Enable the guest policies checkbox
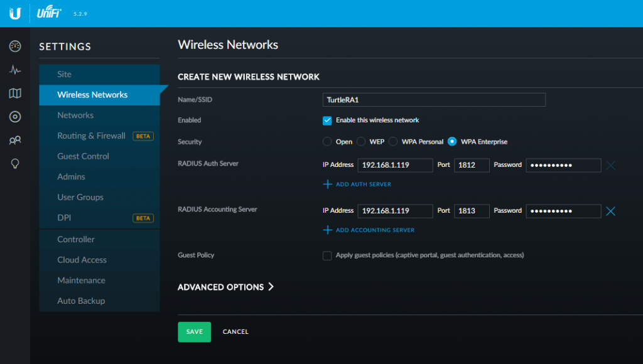643x364 pixels. tap(327, 255)
